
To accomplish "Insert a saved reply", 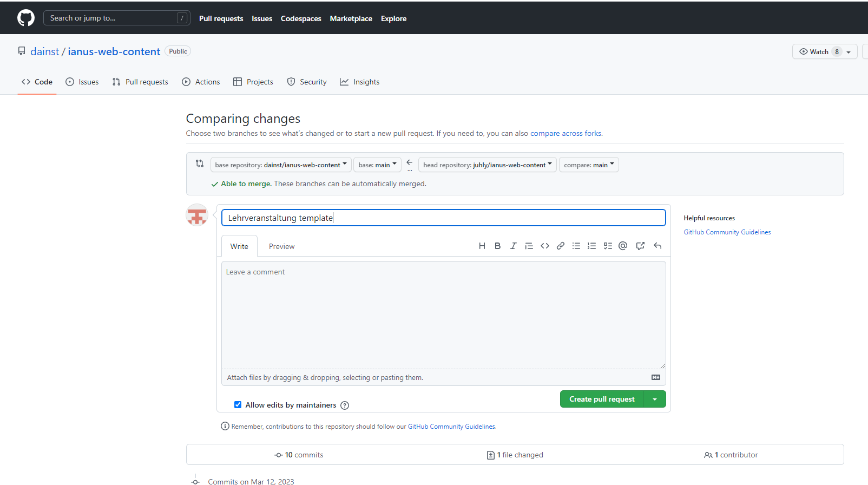I will [657, 246].
